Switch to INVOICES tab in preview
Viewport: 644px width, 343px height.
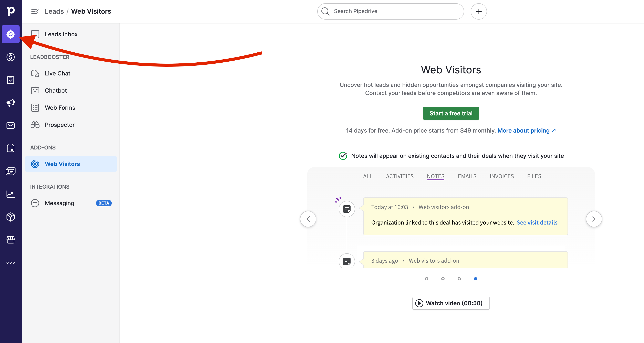click(x=501, y=176)
